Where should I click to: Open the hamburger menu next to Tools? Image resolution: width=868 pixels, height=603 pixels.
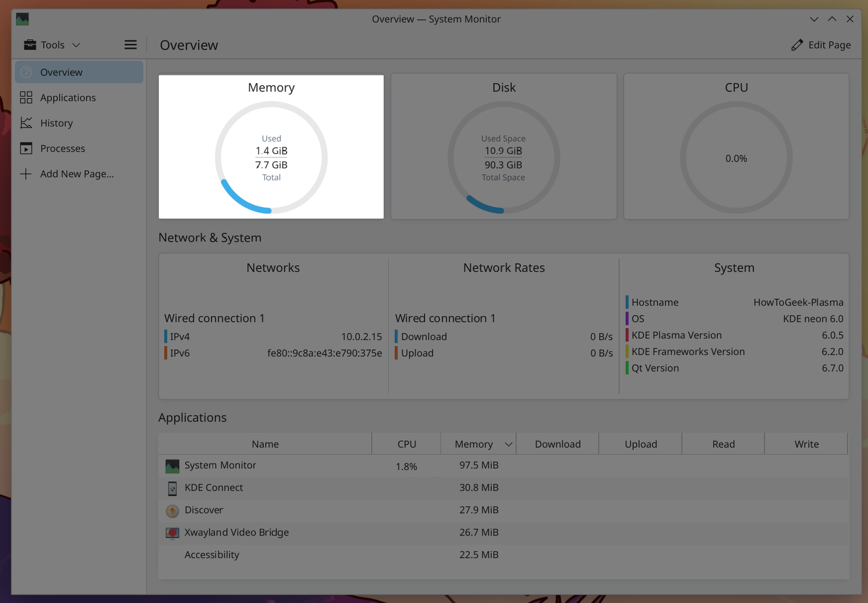(130, 44)
